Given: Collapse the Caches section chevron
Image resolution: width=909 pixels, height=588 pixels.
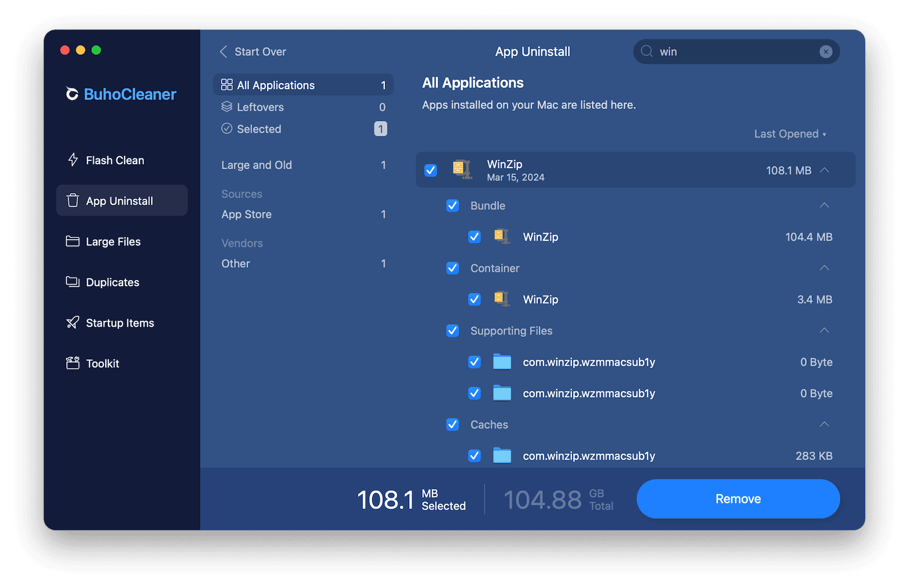Looking at the screenshot, I should 824,424.
